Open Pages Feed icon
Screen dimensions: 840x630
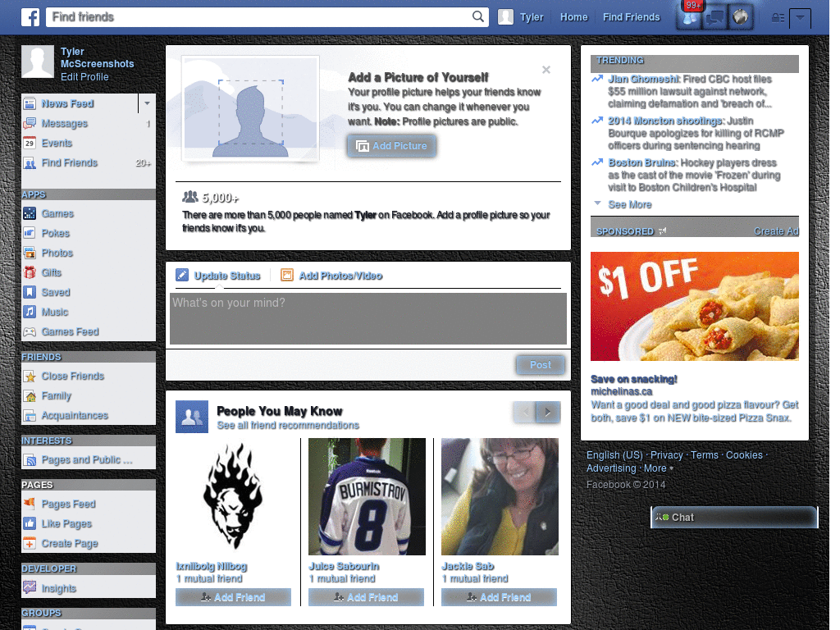30,504
